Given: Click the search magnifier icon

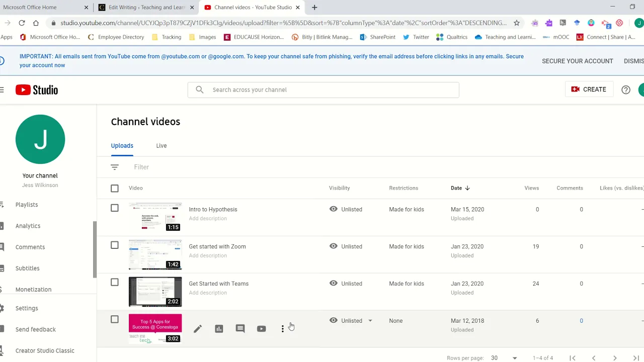Looking at the screenshot, I should (200, 89).
